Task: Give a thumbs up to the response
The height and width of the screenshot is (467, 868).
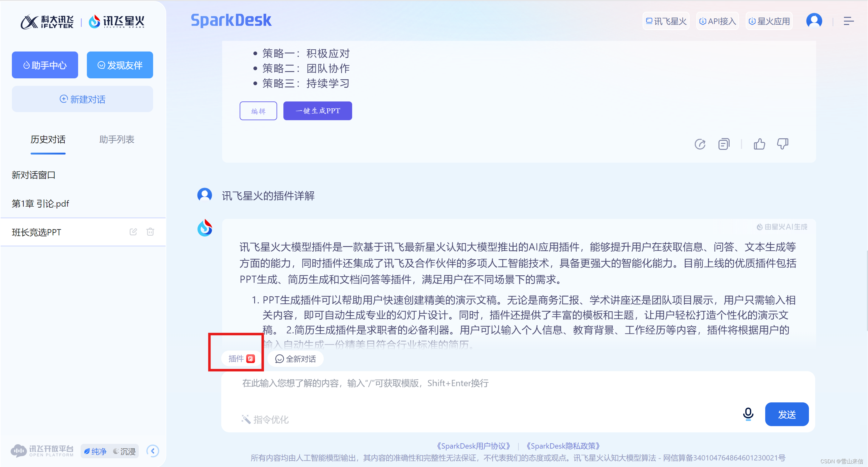Action: [x=759, y=144]
